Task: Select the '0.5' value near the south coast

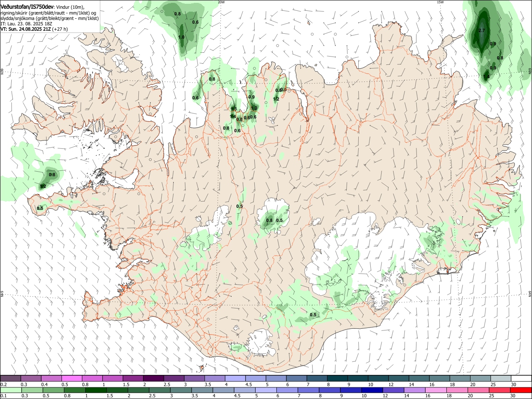Action: tap(313, 315)
